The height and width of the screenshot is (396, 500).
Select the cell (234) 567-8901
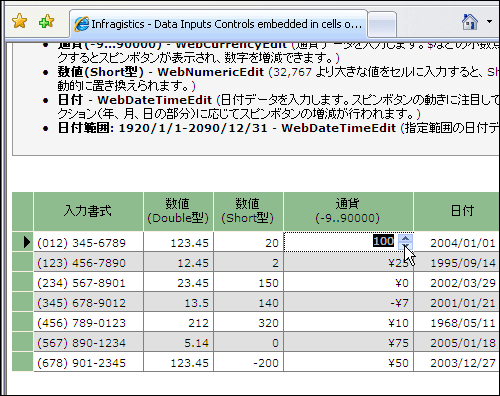[x=88, y=282]
